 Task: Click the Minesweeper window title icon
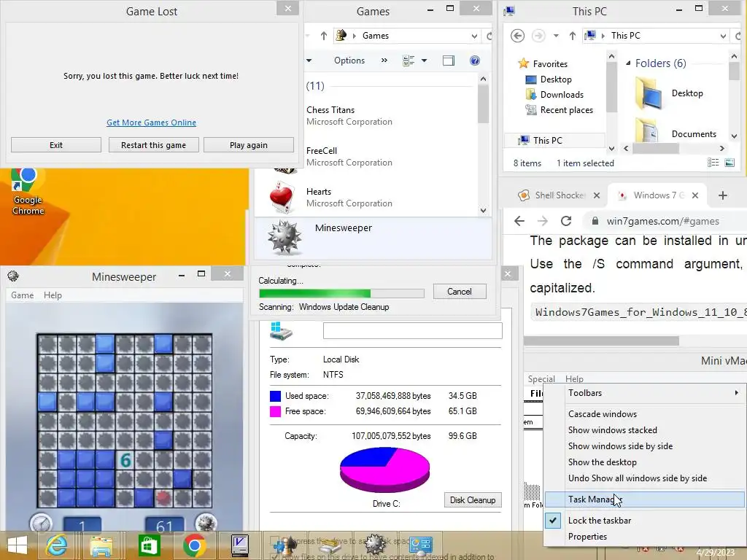click(x=13, y=276)
